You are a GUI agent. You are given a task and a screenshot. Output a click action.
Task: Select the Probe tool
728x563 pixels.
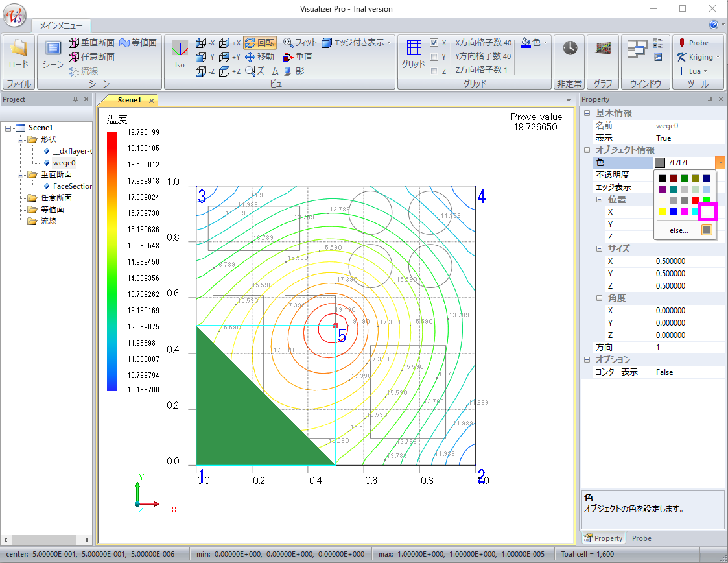(x=693, y=43)
